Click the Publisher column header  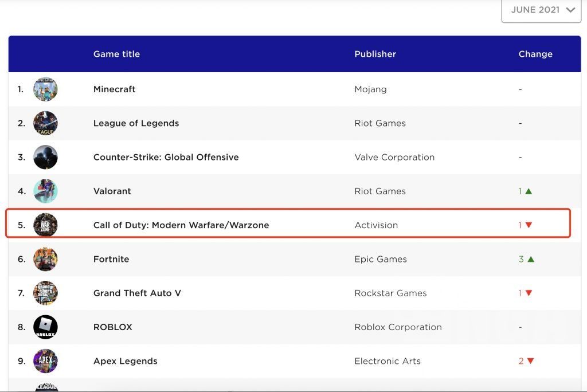click(x=375, y=54)
